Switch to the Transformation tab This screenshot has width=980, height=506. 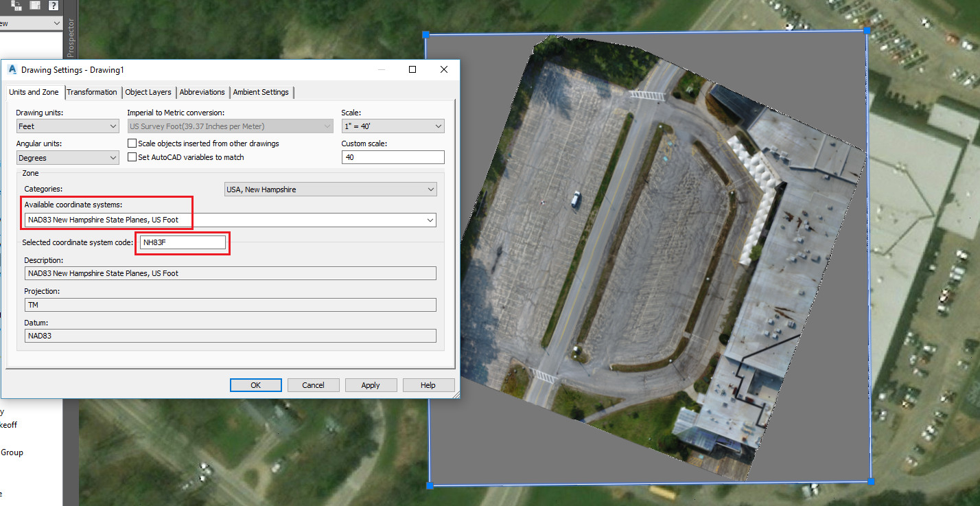click(92, 92)
